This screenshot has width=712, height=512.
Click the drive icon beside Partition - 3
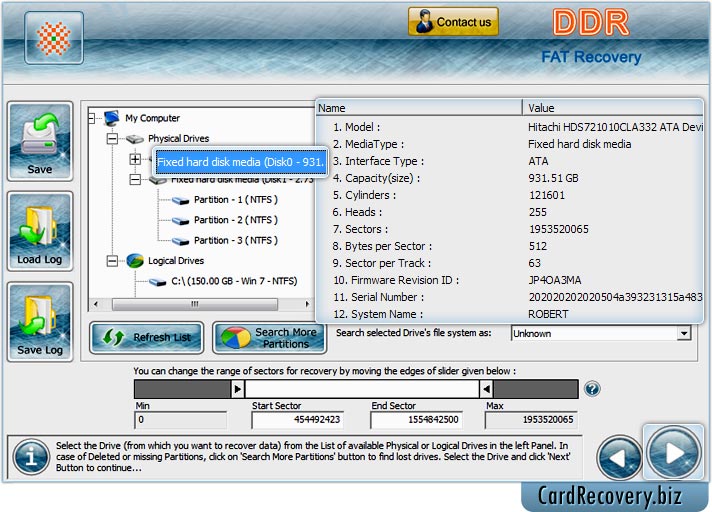(x=181, y=241)
